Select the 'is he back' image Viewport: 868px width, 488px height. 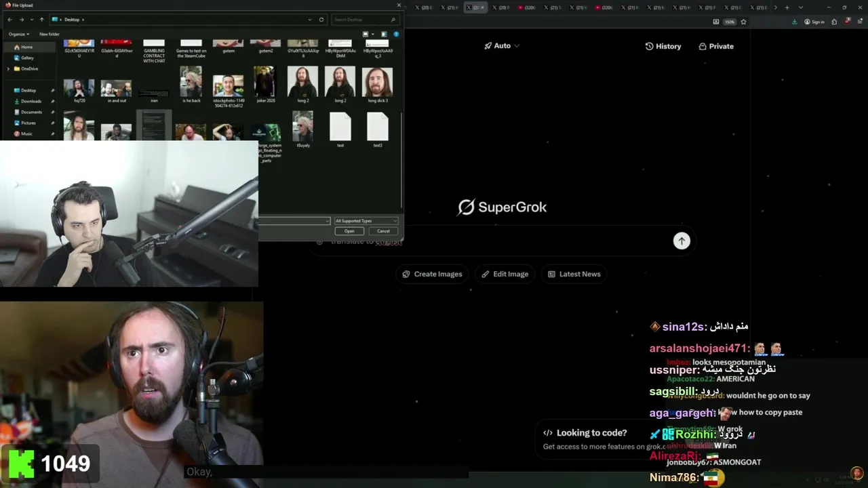coord(191,84)
